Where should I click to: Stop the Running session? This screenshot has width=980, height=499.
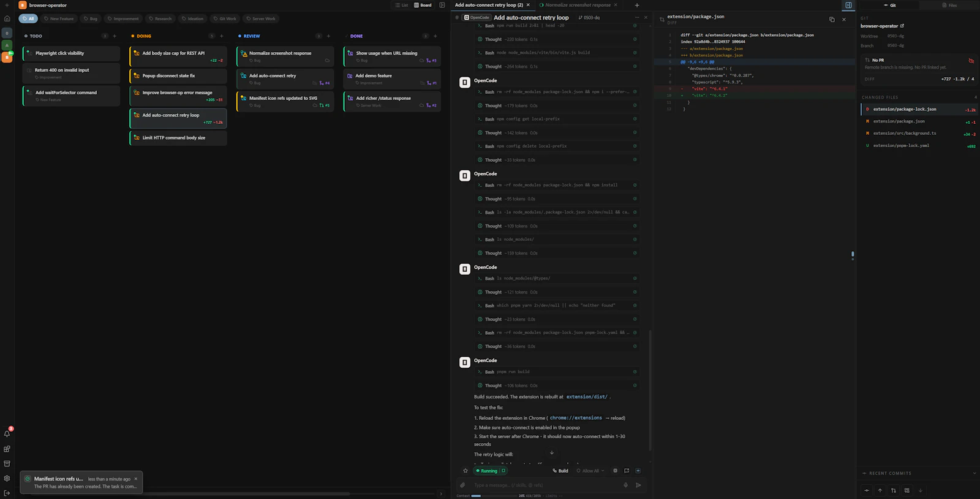tap(503, 471)
